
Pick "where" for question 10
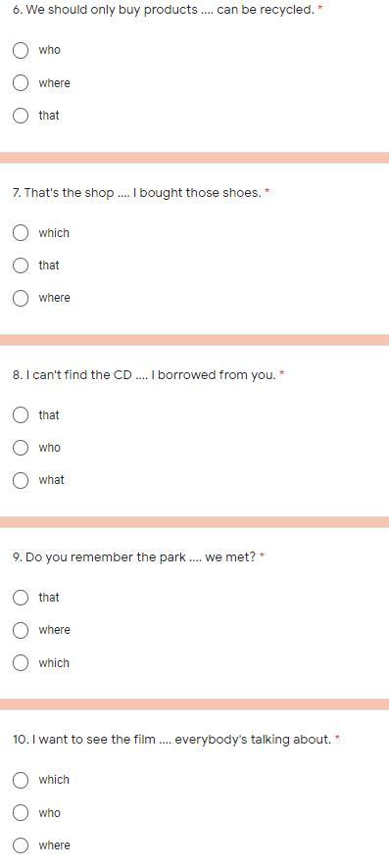coord(21,845)
